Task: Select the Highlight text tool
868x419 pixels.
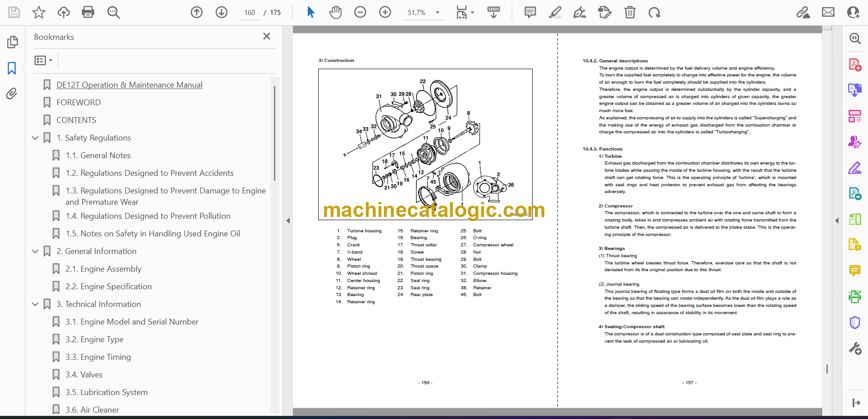Action: [555, 12]
